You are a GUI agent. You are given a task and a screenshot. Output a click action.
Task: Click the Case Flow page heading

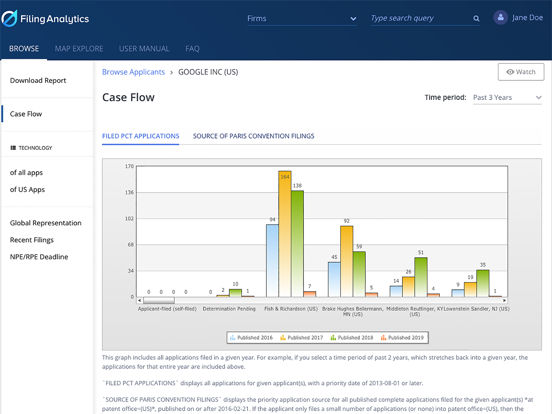pos(128,98)
